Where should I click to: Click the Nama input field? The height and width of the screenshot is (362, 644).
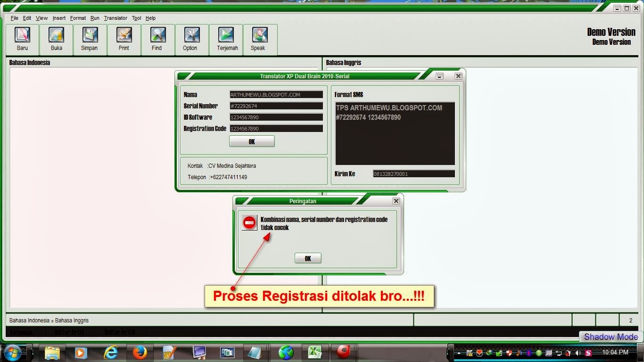(x=276, y=95)
